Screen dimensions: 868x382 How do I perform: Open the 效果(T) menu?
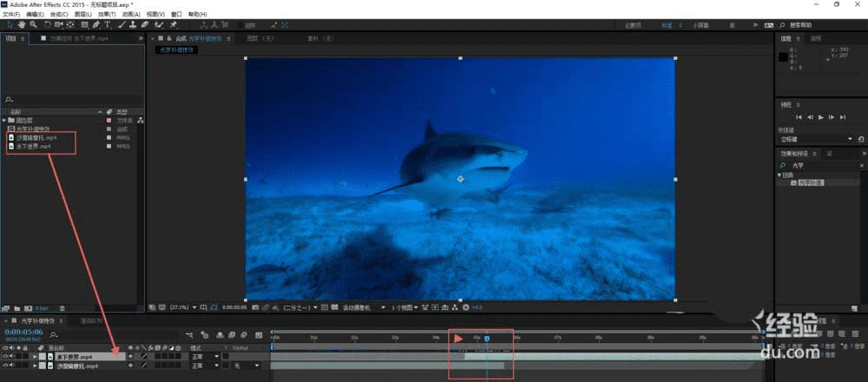(106, 15)
